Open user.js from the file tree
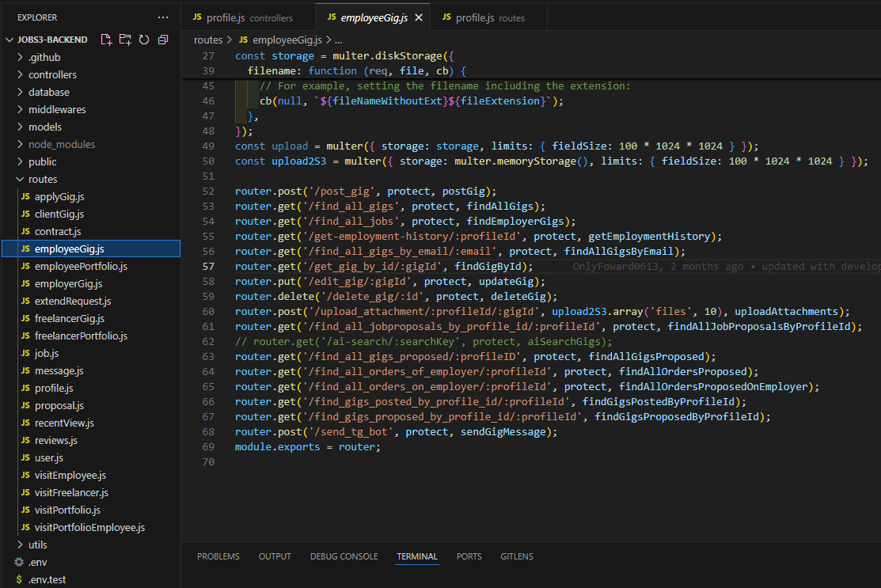The width and height of the screenshot is (881, 588). [x=91, y=457]
